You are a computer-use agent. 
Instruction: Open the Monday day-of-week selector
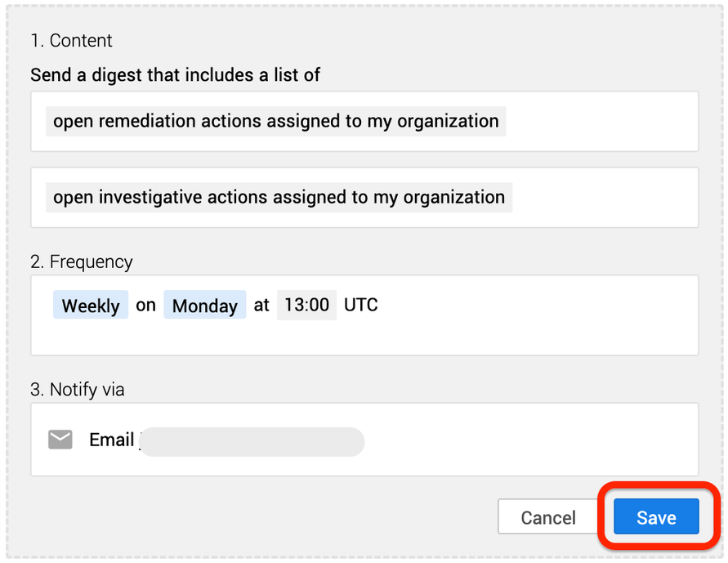(x=204, y=305)
